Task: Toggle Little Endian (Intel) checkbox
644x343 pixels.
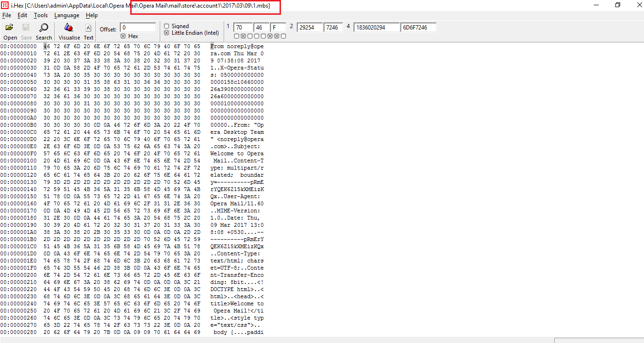Action: 166,33
